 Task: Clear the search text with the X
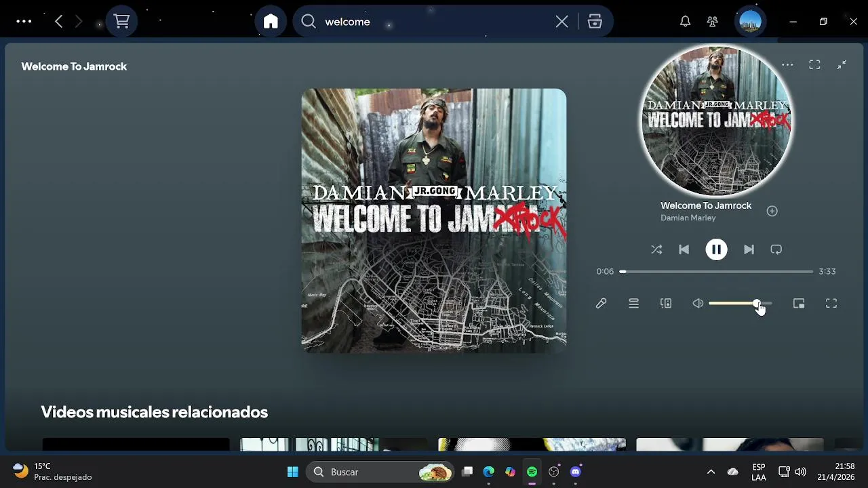[562, 22]
